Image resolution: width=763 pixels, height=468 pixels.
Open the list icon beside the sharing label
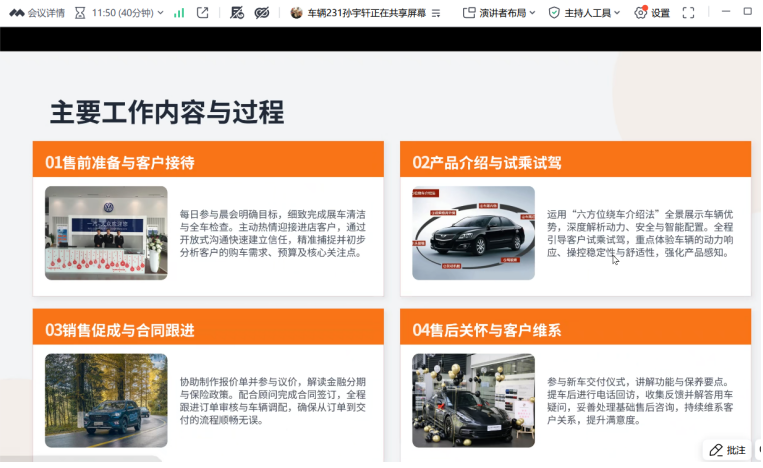point(436,13)
